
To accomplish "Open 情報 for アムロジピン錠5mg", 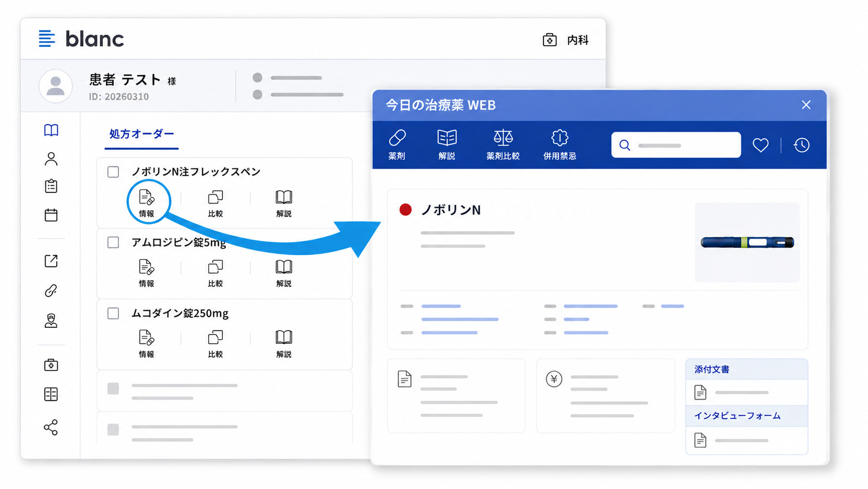I will (x=146, y=273).
